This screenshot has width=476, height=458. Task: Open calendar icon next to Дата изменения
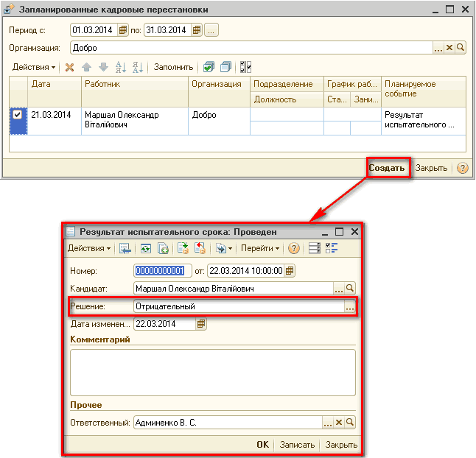click(201, 324)
